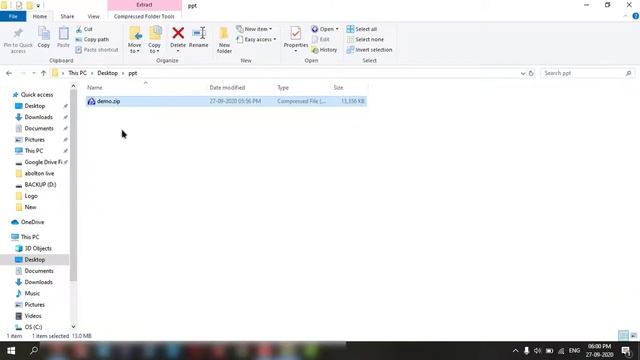Click This PC in address path

point(77,73)
